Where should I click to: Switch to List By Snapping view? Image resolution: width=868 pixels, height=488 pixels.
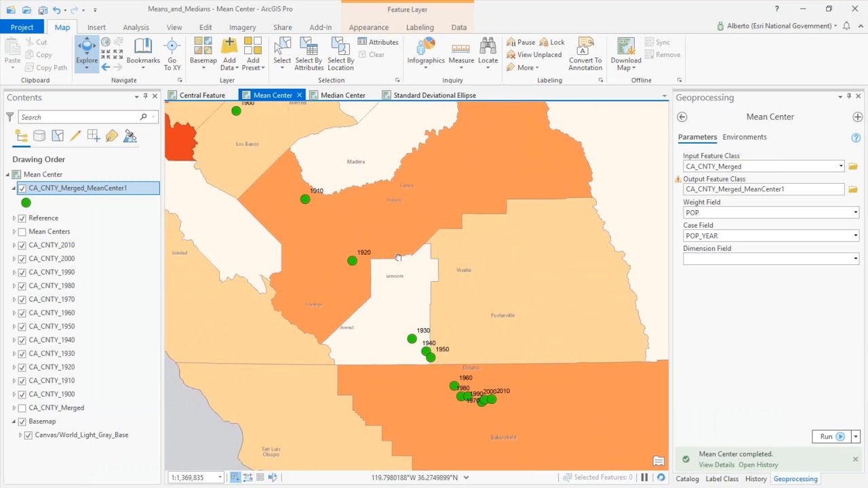click(94, 136)
